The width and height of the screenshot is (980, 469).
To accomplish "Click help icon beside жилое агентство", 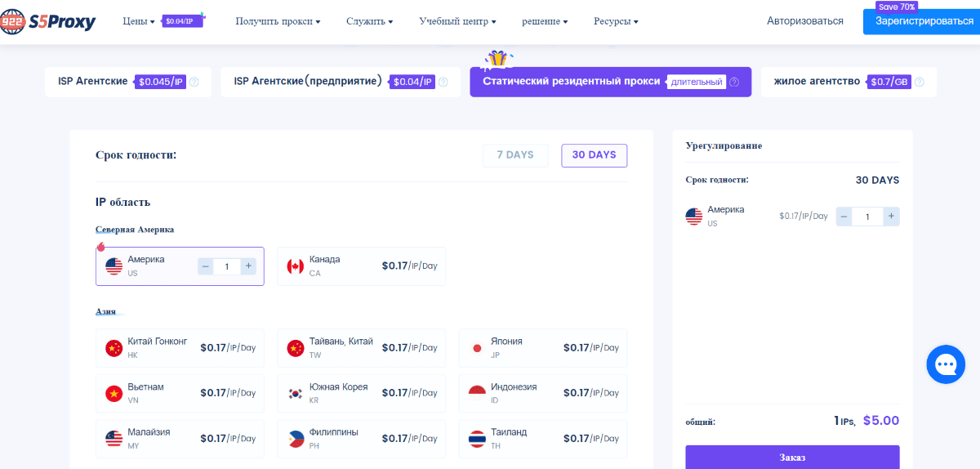I will [920, 82].
